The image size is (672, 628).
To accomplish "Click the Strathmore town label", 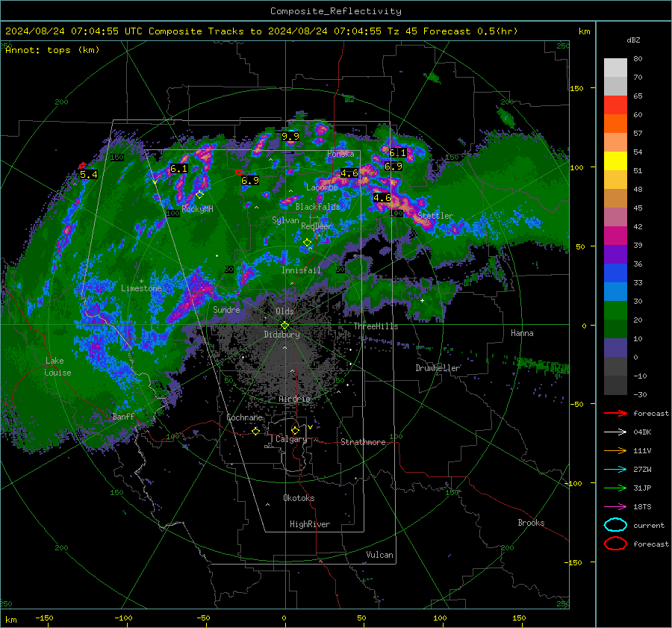I will 363,442.
